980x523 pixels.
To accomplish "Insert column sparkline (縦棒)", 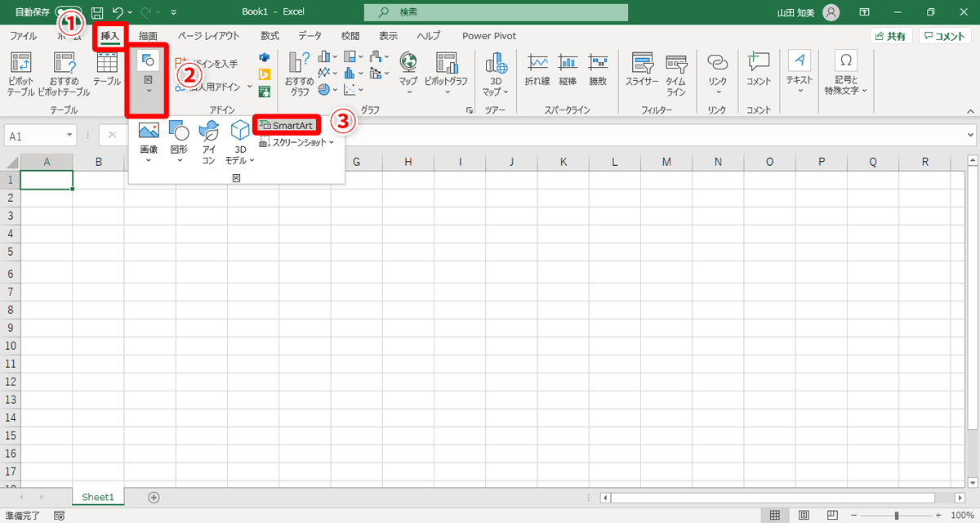I will [x=568, y=69].
